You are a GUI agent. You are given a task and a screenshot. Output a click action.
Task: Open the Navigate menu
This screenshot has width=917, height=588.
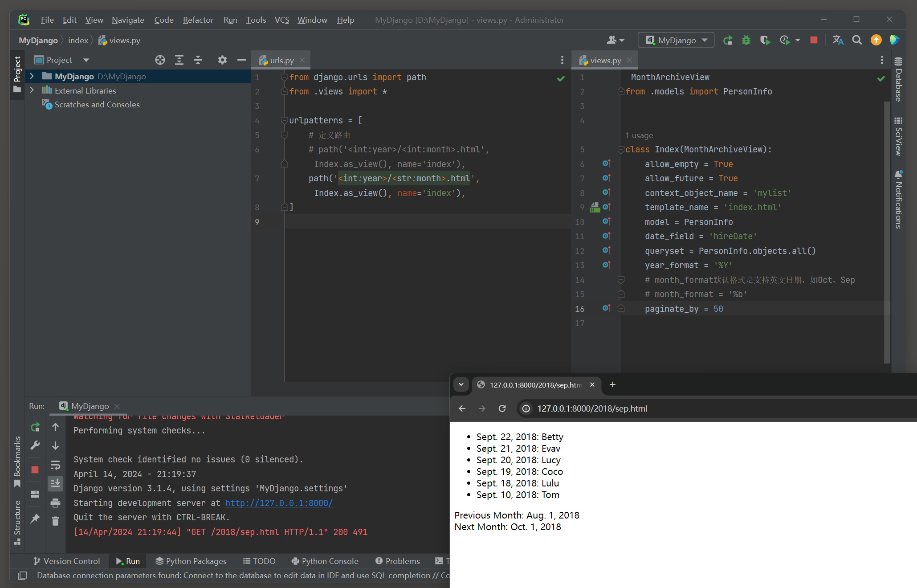(x=128, y=20)
